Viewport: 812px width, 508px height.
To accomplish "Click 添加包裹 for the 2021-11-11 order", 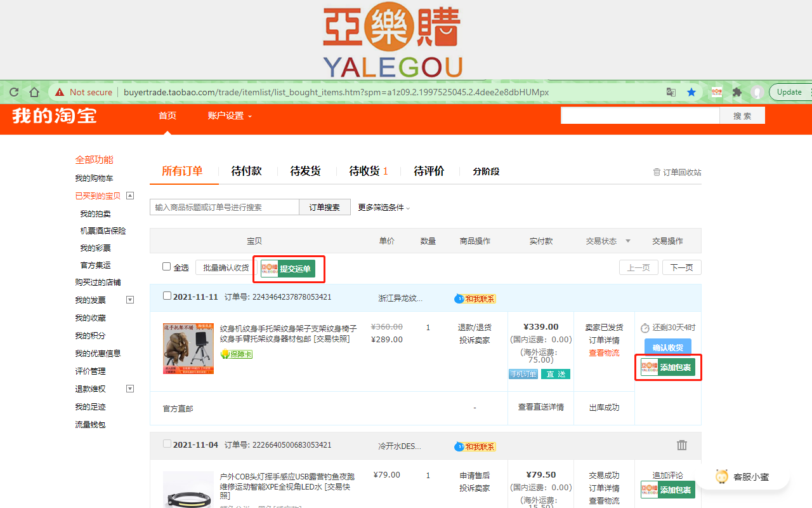I will [x=668, y=367].
